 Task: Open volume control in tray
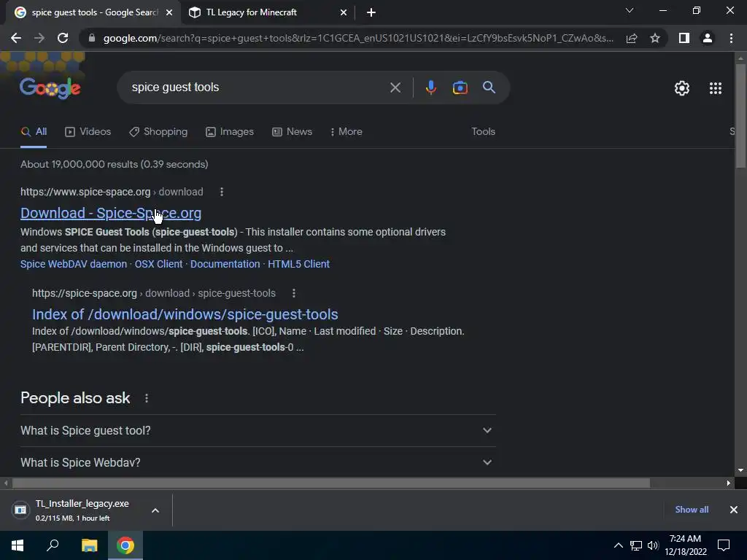[653, 545]
